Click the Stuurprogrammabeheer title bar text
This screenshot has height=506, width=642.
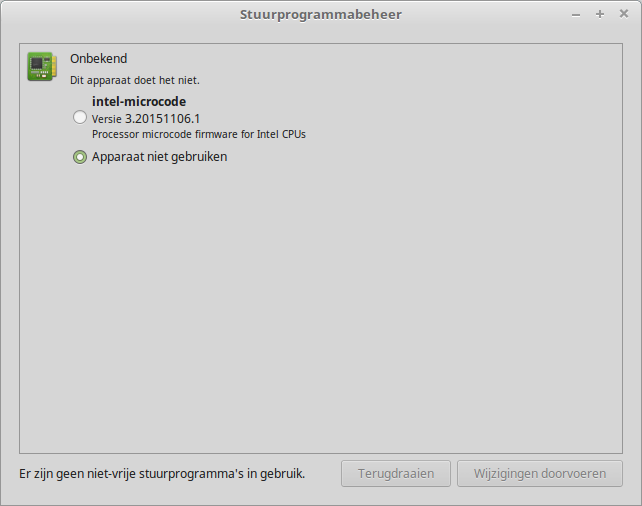click(x=321, y=15)
